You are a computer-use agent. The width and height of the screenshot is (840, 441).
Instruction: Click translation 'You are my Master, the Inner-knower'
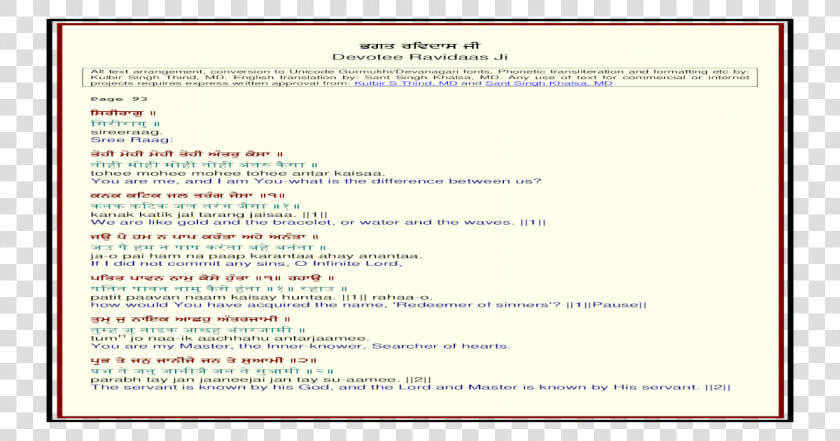(228, 346)
